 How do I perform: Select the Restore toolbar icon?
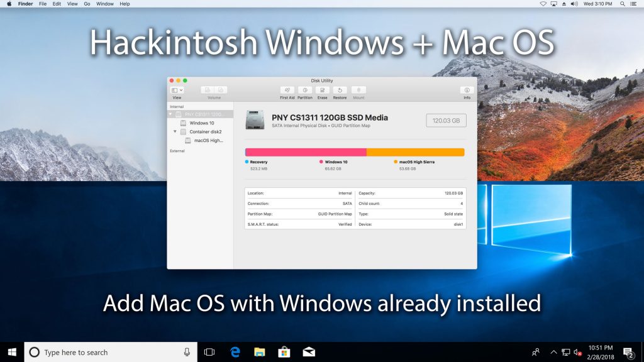click(x=340, y=90)
